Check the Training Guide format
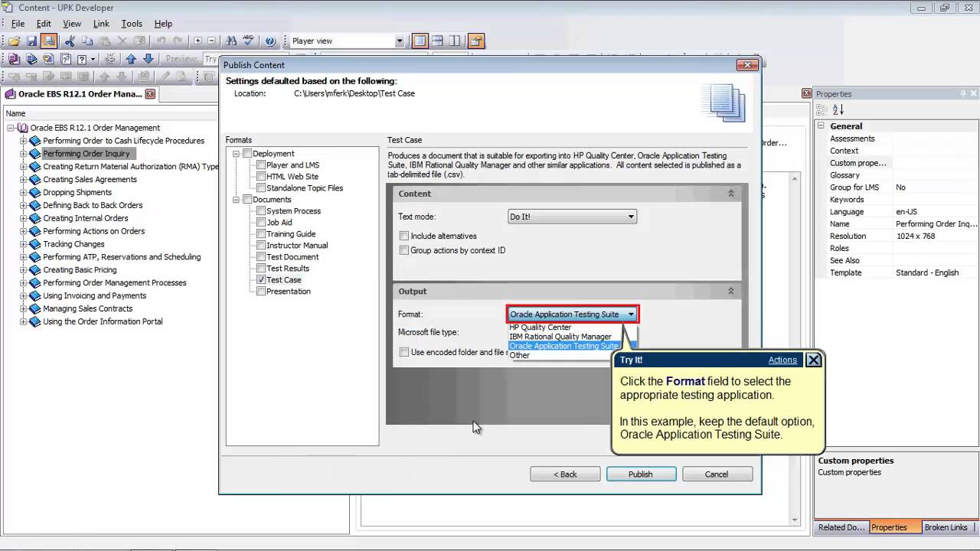 (261, 234)
